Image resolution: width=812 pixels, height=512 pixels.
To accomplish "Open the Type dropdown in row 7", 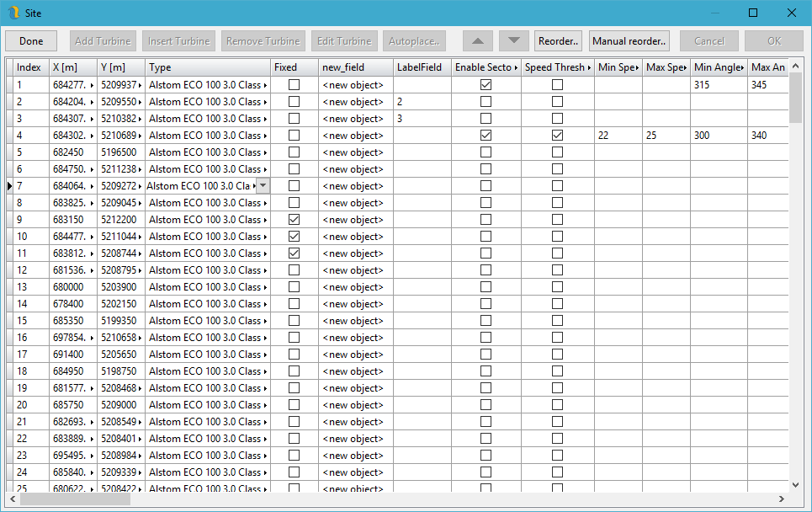I will point(263,185).
